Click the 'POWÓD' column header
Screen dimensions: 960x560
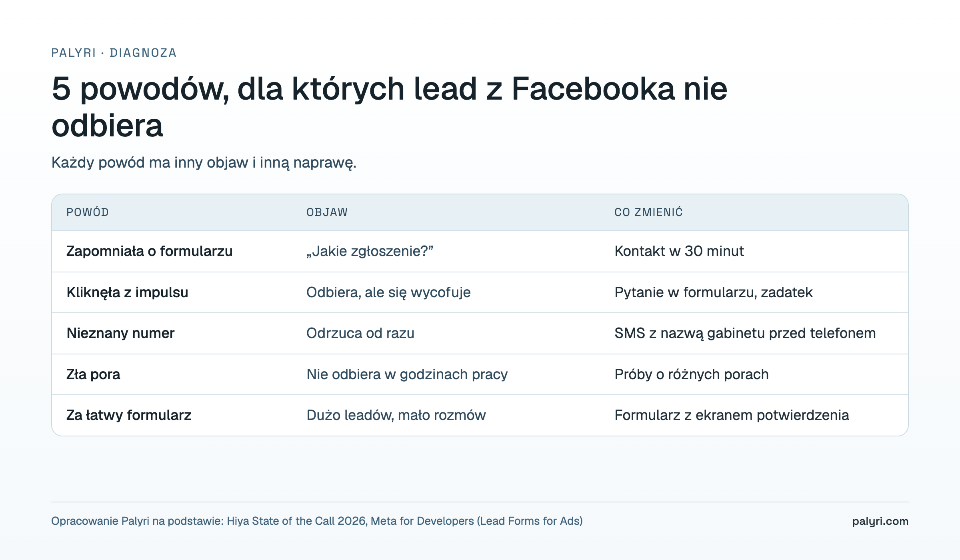(x=88, y=212)
